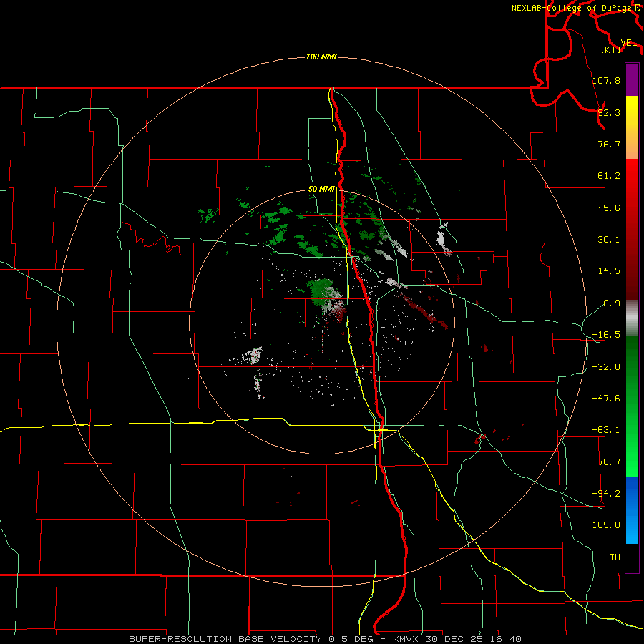The image size is (644, 644).
Task: Select the -47.6 velocity scale value
Action: click(606, 398)
